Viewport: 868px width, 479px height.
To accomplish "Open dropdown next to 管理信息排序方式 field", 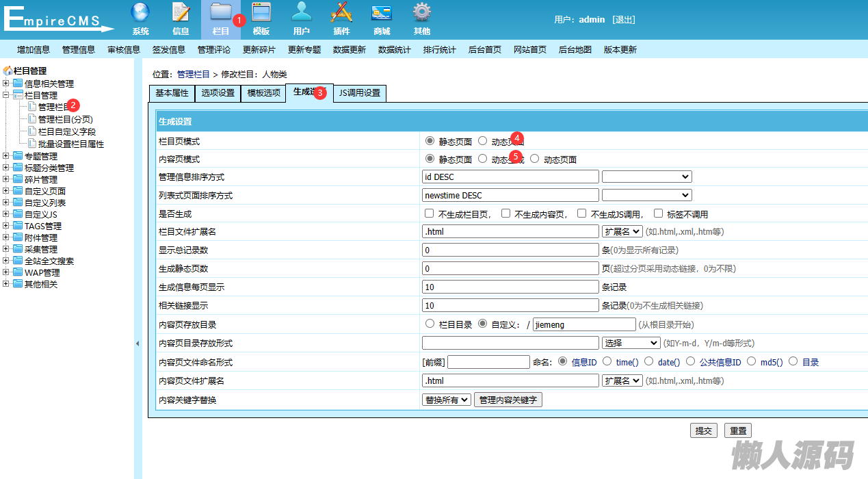I will tap(646, 177).
